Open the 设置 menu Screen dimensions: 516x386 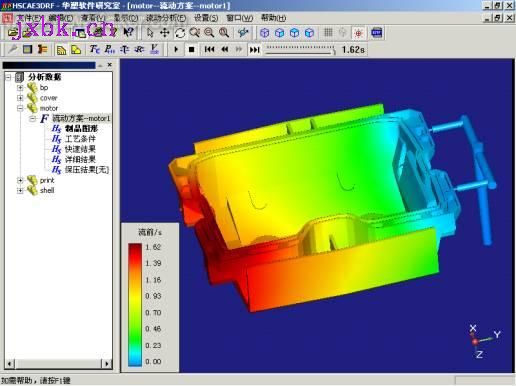click(206, 18)
